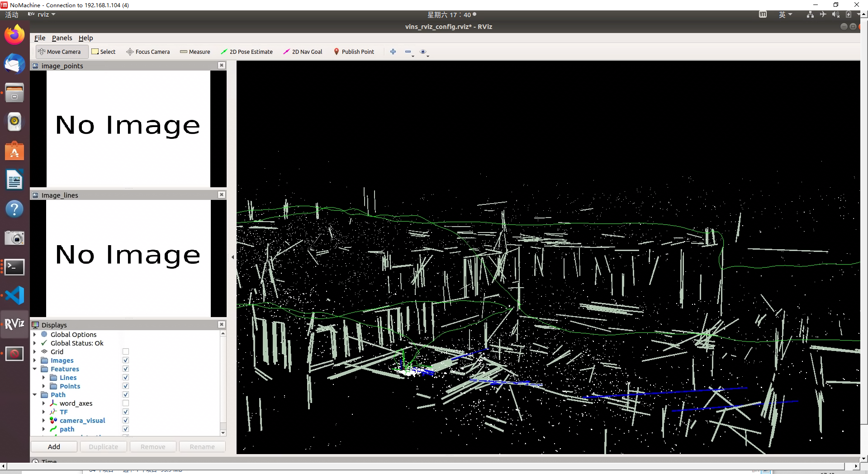Viewport: 868px width, 474px height.
Task: Open Visual Studio Code from the dock
Action: coord(14,295)
